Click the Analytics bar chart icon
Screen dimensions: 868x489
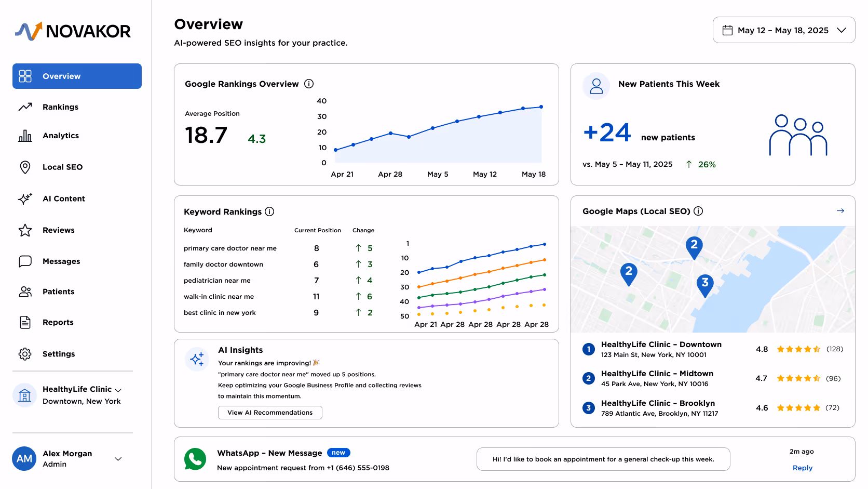tap(25, 136)
